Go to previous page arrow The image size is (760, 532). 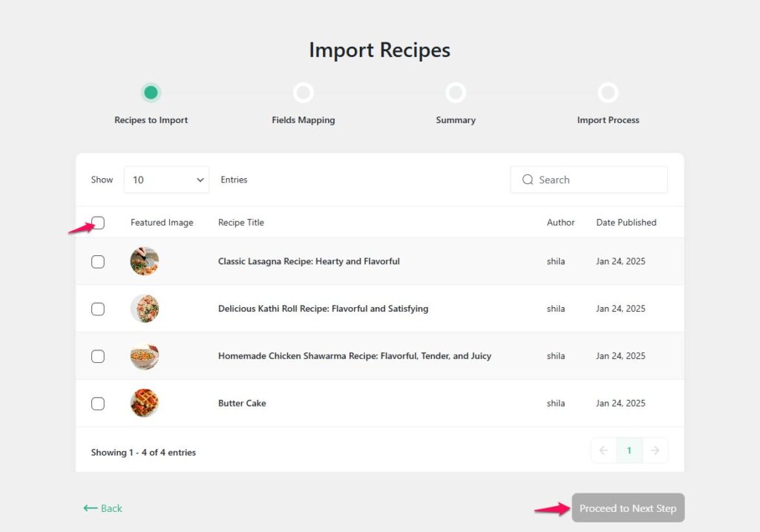pyautogui.click(x=603, y=450)
